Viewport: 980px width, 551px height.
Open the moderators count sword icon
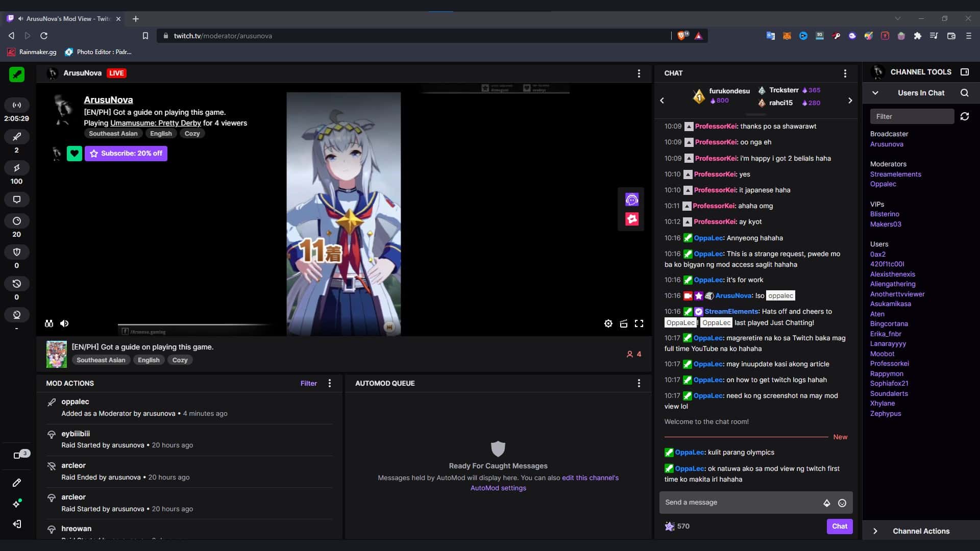coord(17,137)
